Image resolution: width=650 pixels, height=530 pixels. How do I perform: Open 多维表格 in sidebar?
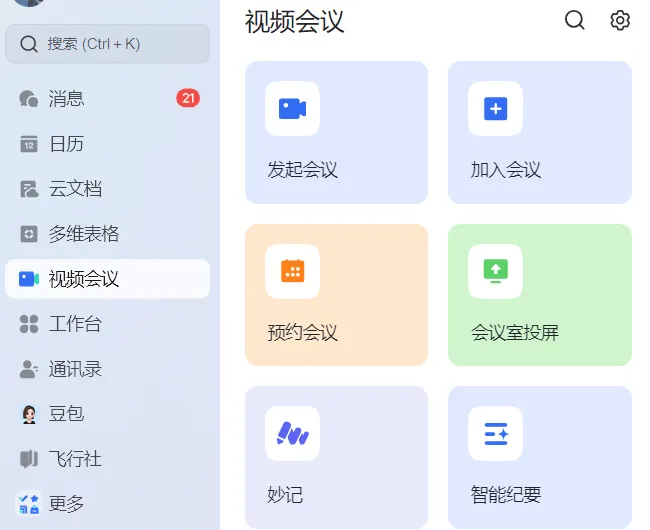(x=107, y=234)
